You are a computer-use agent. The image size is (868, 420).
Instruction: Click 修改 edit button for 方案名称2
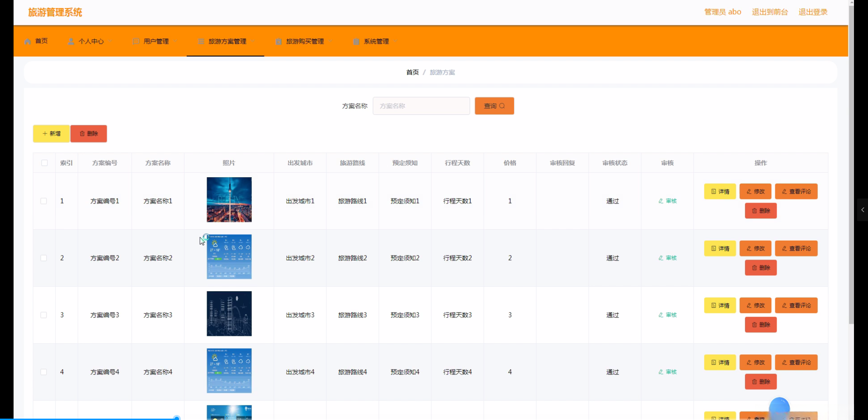[x=755, y=249]
